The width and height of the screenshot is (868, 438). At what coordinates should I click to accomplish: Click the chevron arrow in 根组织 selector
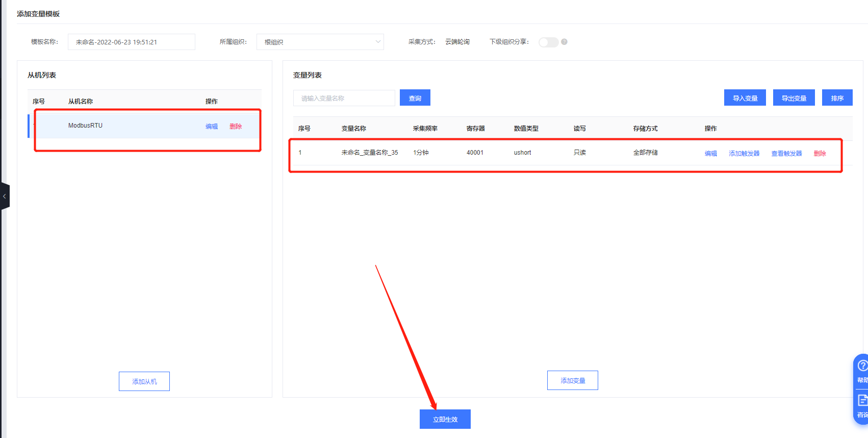click(378, 42)
